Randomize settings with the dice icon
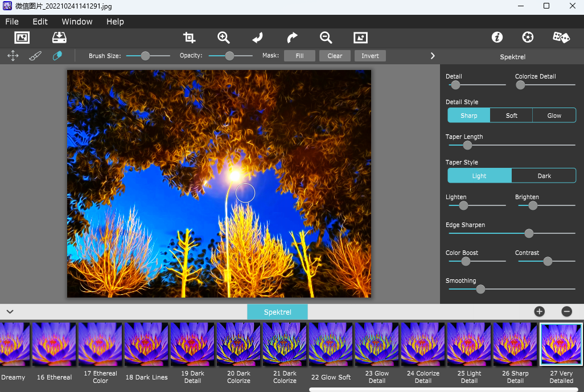Image resolution: width=584 pixels, height=392 pixels. 561,38
